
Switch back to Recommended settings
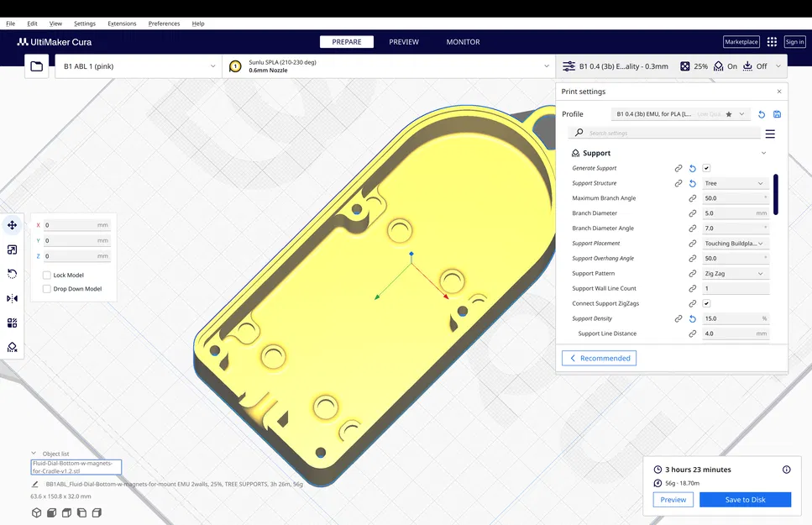click(600, 358)
